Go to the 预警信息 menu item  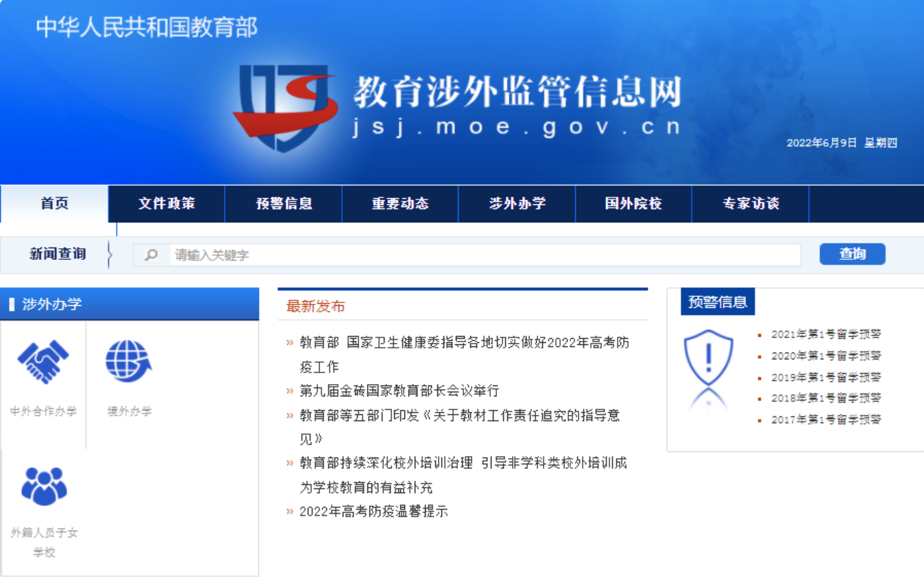(284, 204)
